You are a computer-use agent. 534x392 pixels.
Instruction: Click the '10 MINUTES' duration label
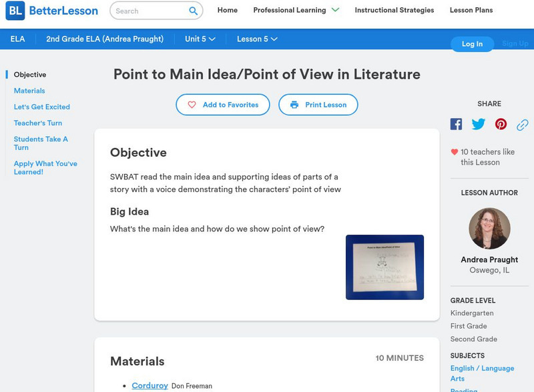pos(399,358)
